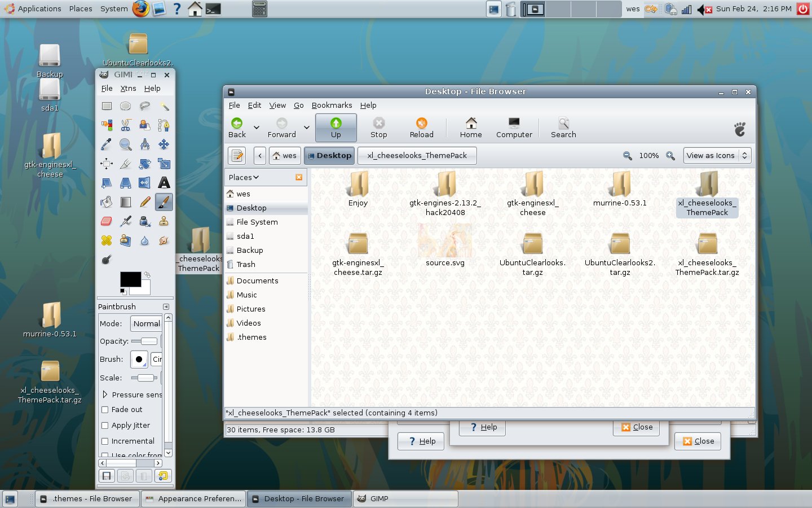
Task: Click the volume muted icon in system tray
Action: 704,9
